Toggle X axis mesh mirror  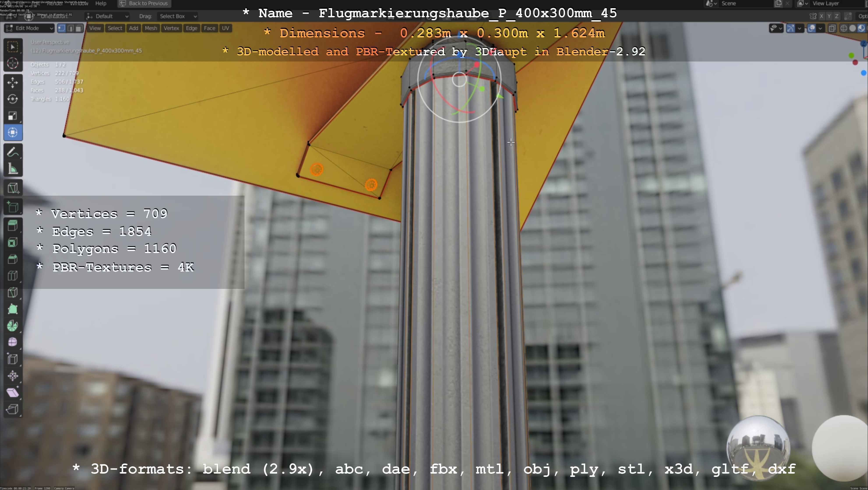822,16
